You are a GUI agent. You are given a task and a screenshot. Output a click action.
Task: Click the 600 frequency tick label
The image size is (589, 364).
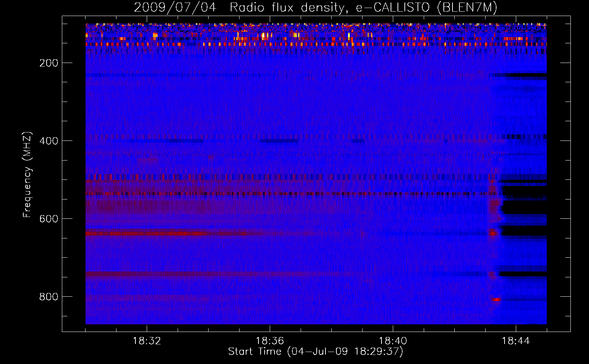49,219
